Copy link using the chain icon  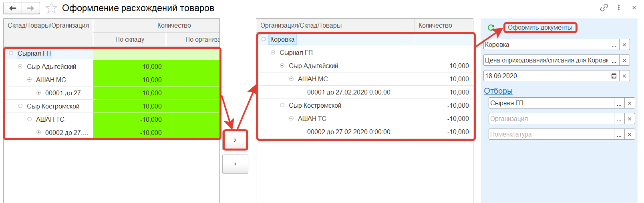click(604, 8)
